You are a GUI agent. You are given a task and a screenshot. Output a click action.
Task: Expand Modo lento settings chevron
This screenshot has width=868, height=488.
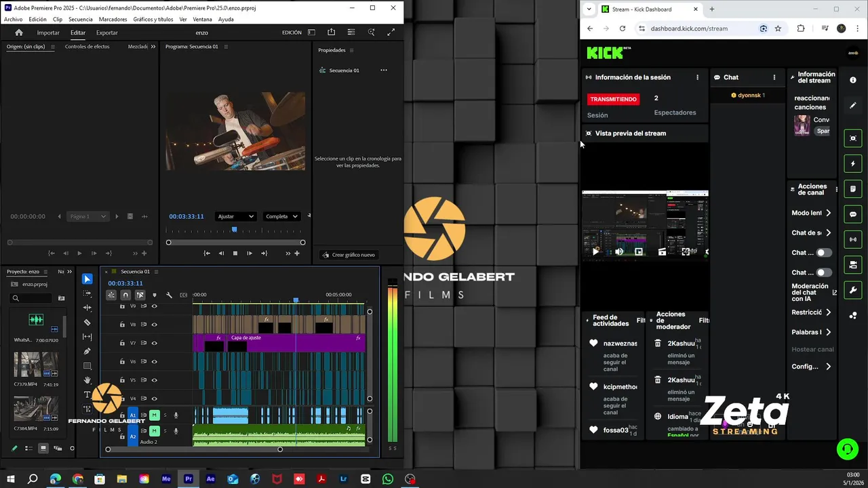[x=828, y=213]
